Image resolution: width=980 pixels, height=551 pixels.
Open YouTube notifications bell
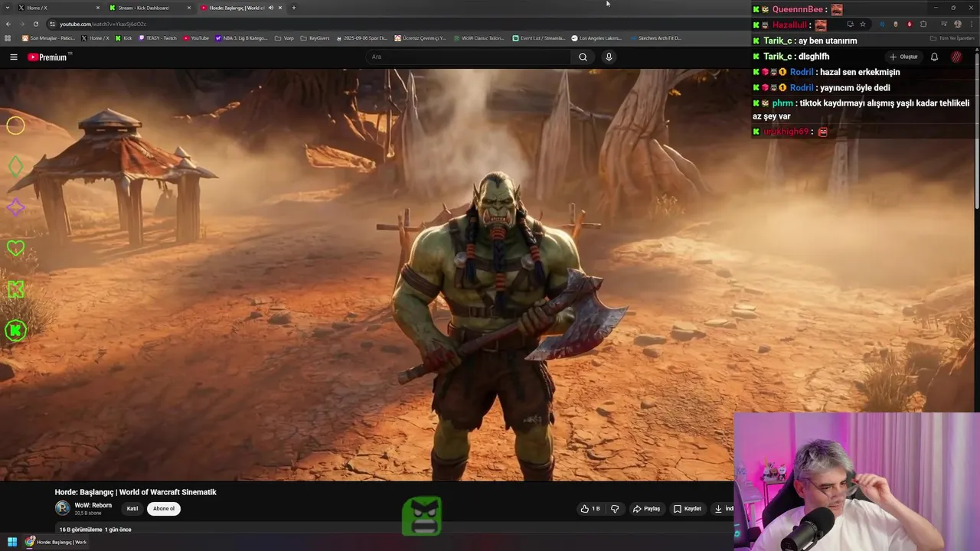(x=934, y=57)
